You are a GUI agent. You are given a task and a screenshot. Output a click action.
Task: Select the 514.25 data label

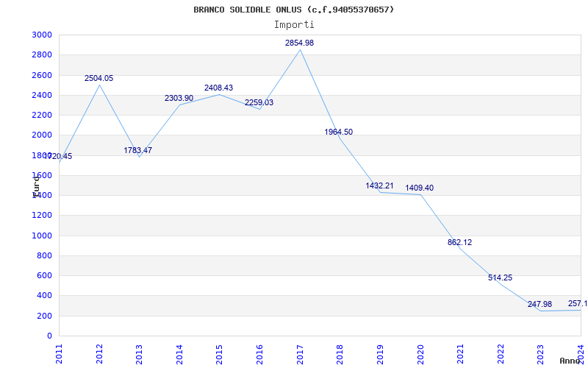coord(500,278)
